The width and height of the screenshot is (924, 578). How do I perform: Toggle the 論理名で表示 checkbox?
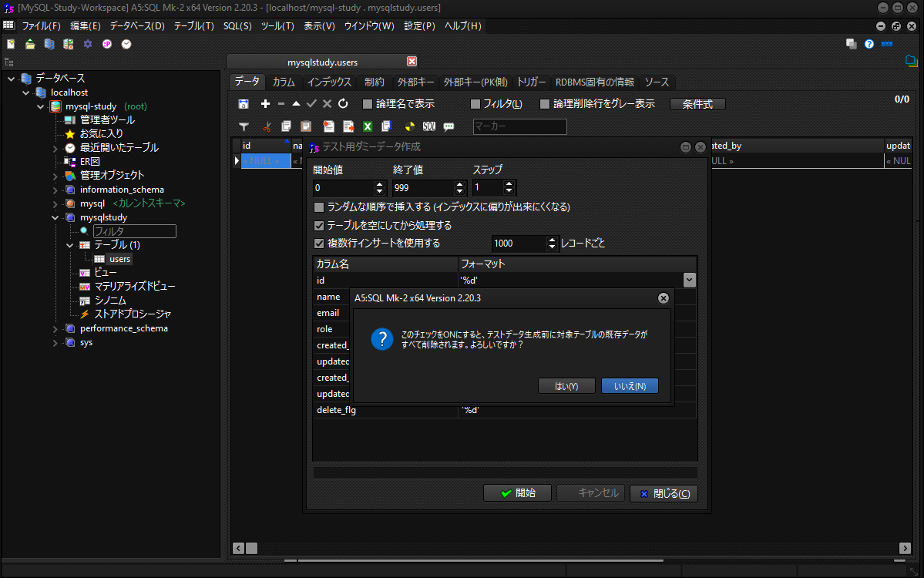[x=368, y=104]
